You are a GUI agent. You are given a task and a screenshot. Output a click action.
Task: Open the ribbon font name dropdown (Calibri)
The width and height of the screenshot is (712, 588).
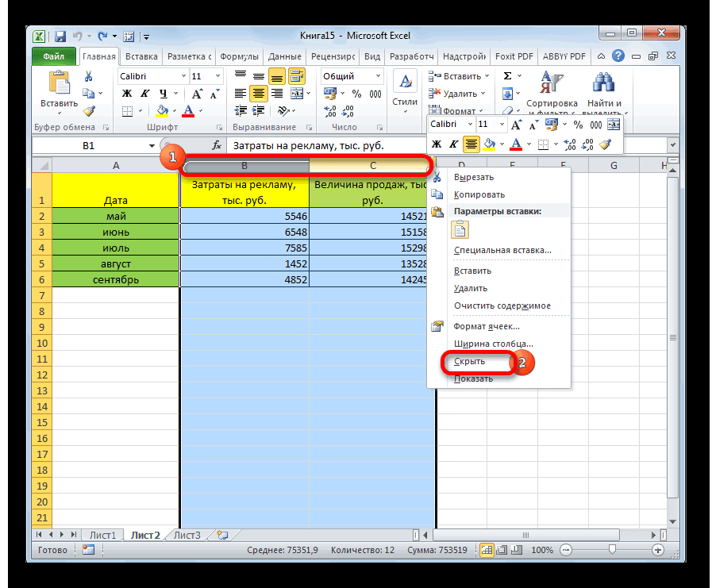point(182,76)
